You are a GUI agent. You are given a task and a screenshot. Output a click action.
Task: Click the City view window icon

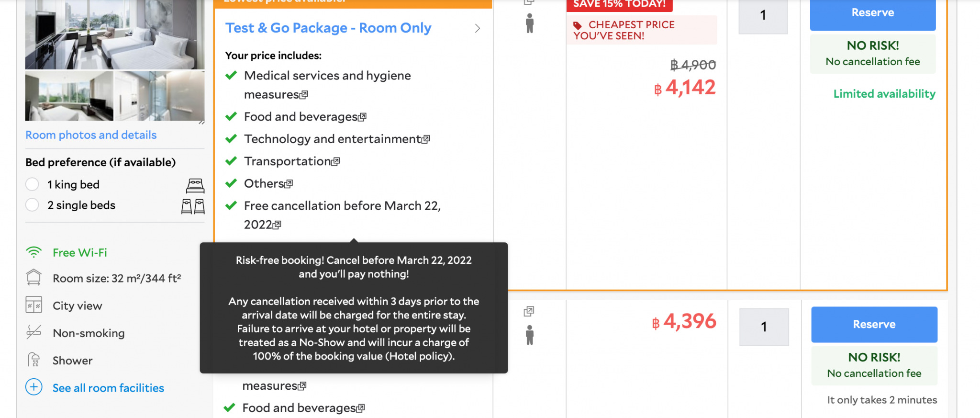pos(34,305)
